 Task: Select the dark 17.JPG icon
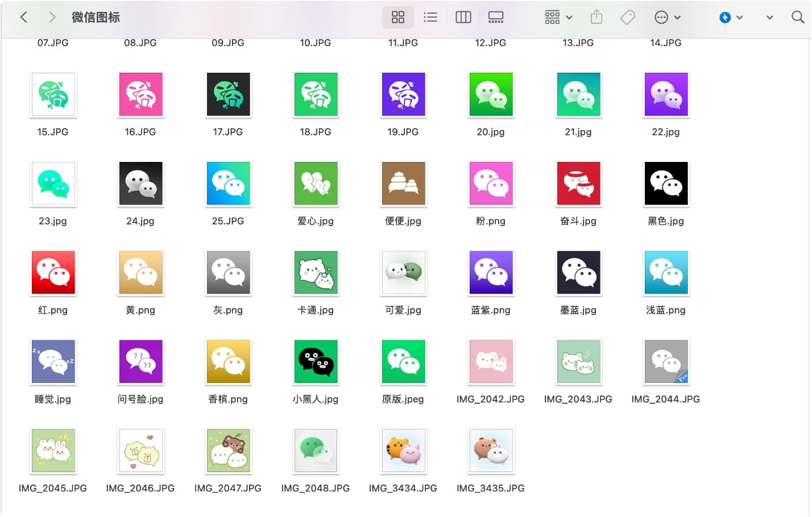pos(228,94)
